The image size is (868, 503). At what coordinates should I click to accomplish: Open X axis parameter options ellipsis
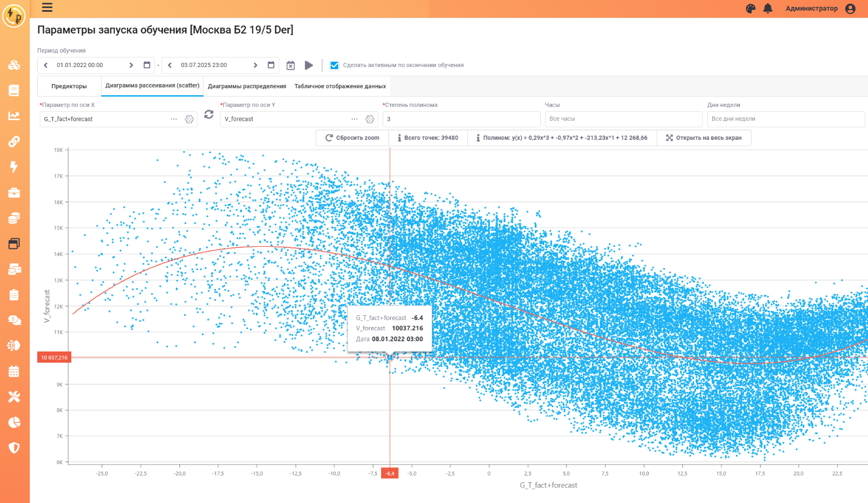pyautogui.click(x=173, y=119)
